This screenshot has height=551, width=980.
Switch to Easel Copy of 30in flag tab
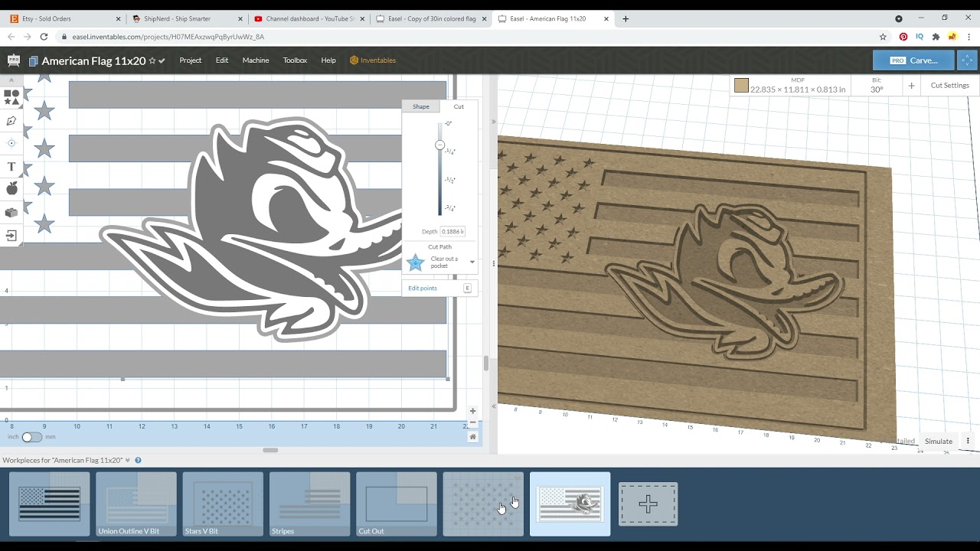click(431, 18)
